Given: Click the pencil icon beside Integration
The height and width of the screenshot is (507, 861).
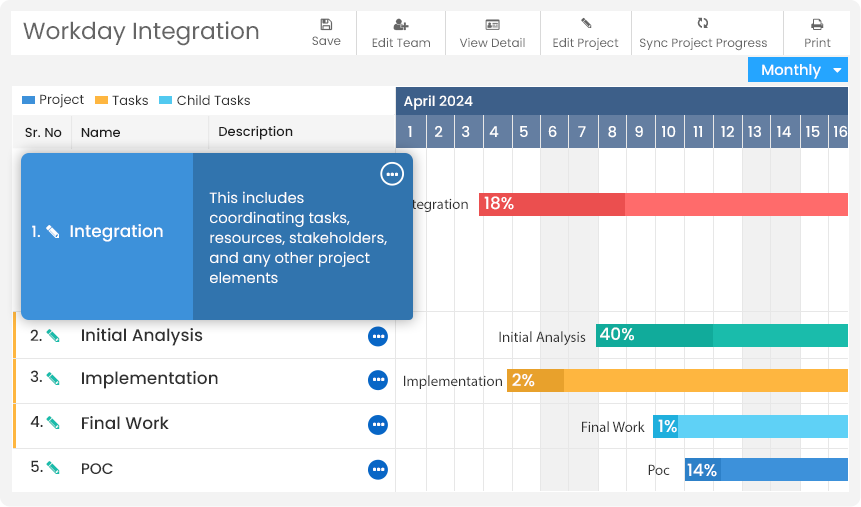Looking at the screenshot, I should [x=53, y=232].
